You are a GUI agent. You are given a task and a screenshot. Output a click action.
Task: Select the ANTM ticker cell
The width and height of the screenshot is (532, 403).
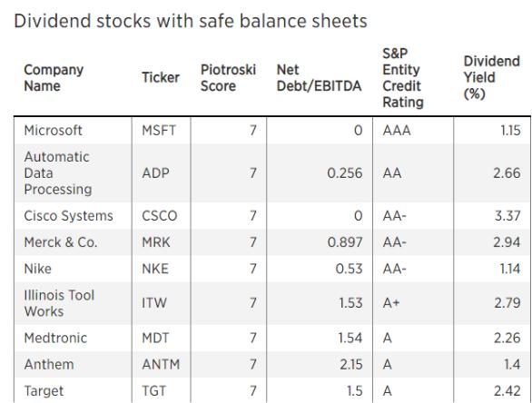coord(161,364)
